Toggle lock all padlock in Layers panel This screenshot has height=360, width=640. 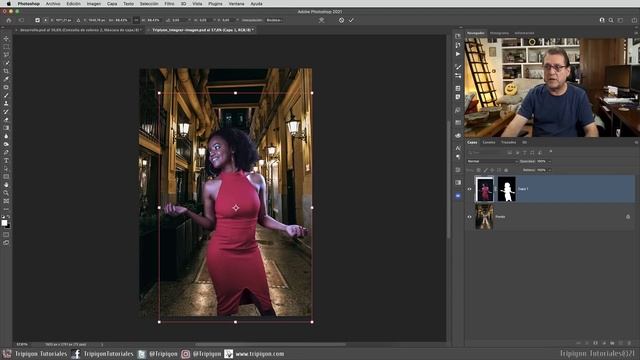point(506,170)
